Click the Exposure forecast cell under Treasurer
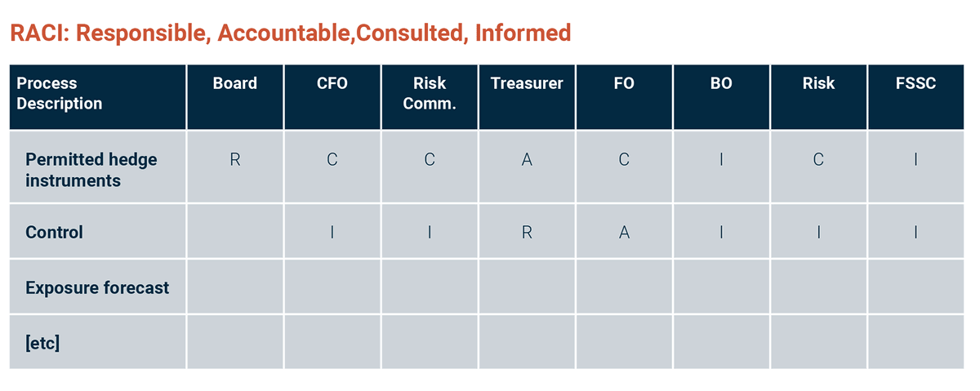Viewport: 980px width, 391px height. (x=527, y=287)
